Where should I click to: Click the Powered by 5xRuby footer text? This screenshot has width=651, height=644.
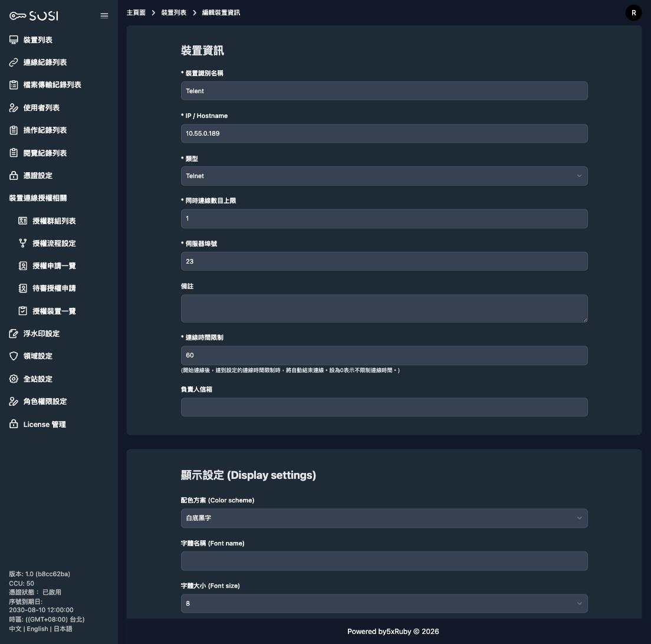tap(393, 631)
